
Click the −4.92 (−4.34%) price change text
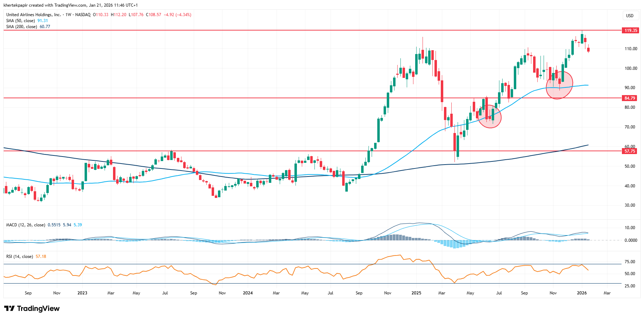(177, 15)
